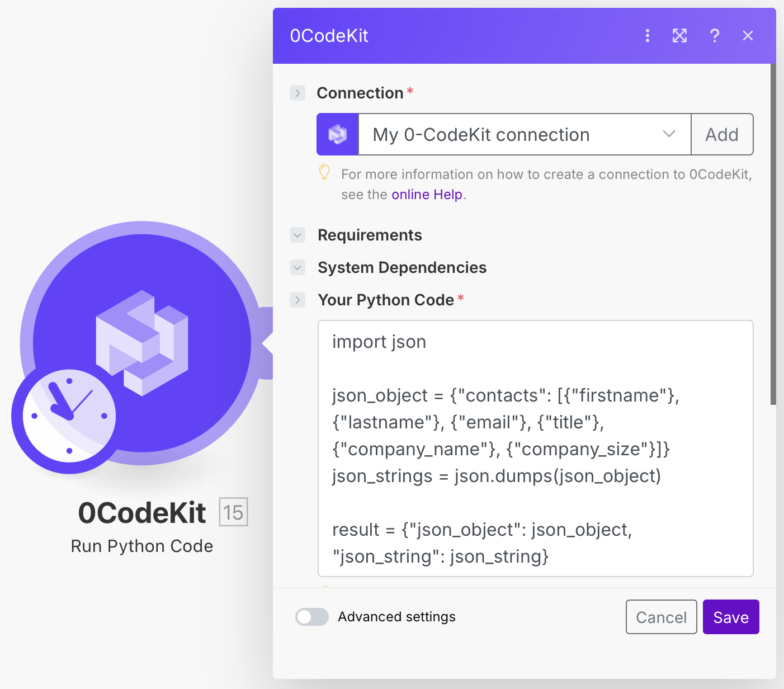Click the Add connection button
The image size is (784, 689).
coord(722,134)
